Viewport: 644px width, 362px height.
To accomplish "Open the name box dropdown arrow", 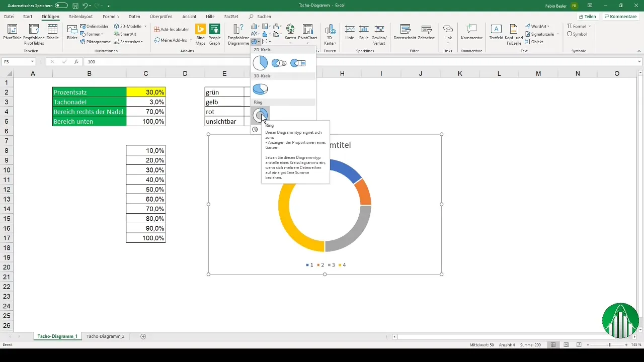I will [x=32, y=62].
